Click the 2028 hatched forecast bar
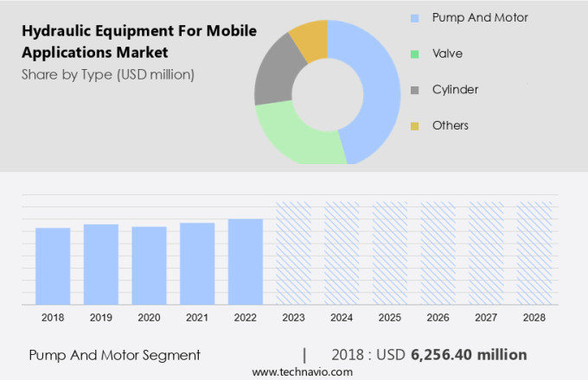This screenshot has height=380, width=588. point(534,253)
